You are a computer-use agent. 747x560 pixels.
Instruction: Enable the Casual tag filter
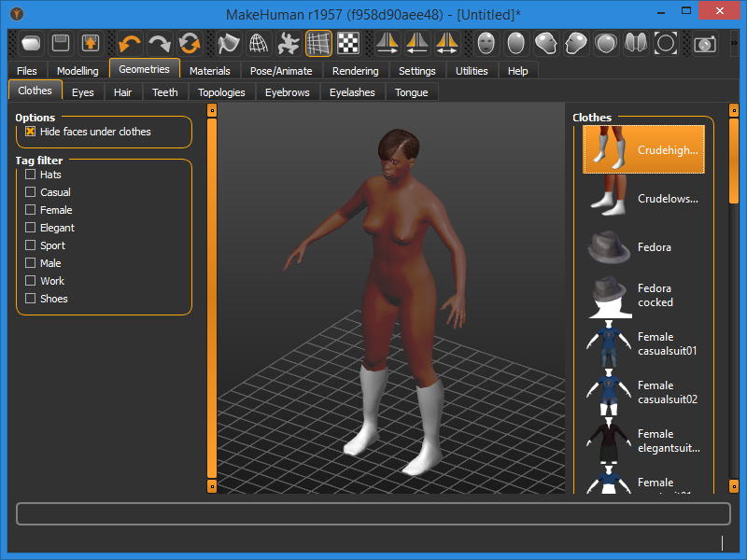click(x=30, y=192)
